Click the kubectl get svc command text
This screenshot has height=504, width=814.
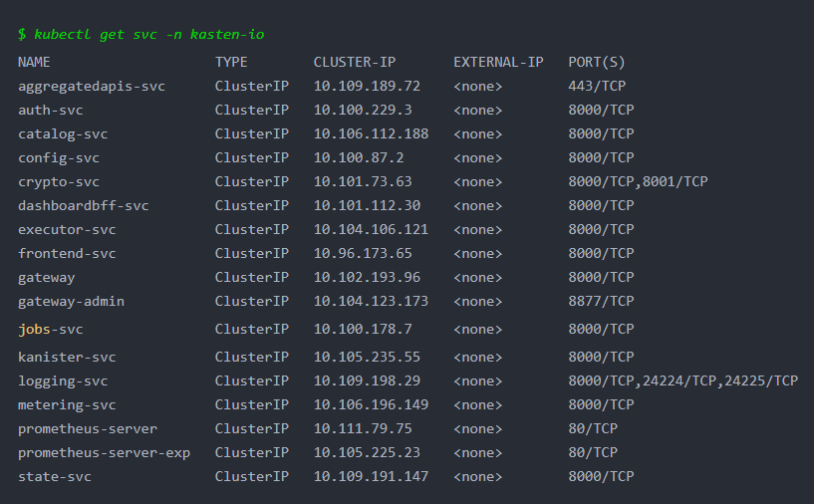(148, 35)
